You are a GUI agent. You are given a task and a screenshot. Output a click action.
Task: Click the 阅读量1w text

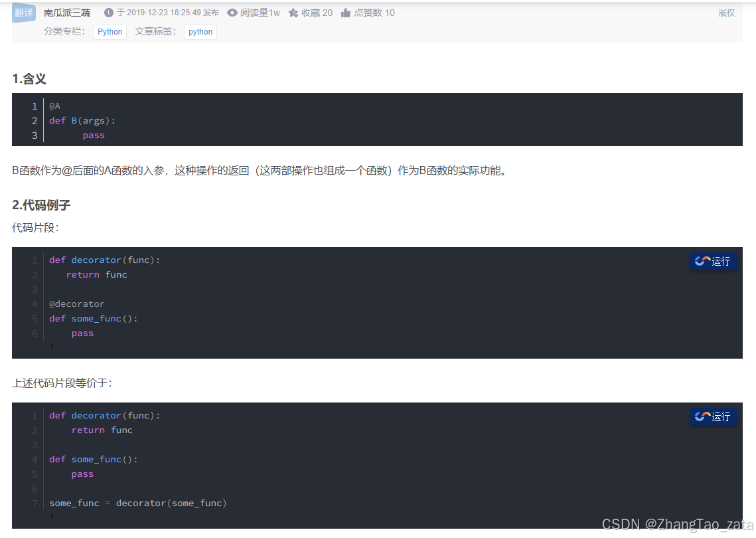coord(260,13)
